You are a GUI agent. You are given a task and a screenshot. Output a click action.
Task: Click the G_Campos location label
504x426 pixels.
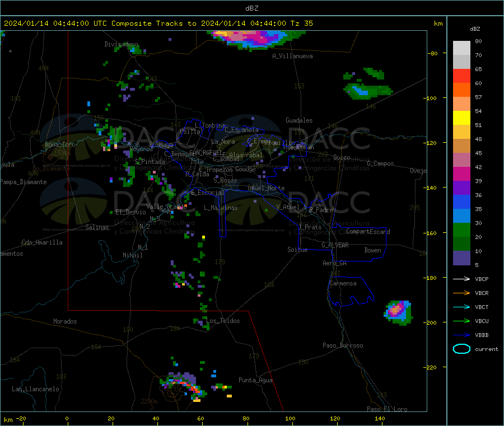tap(381, 163)
